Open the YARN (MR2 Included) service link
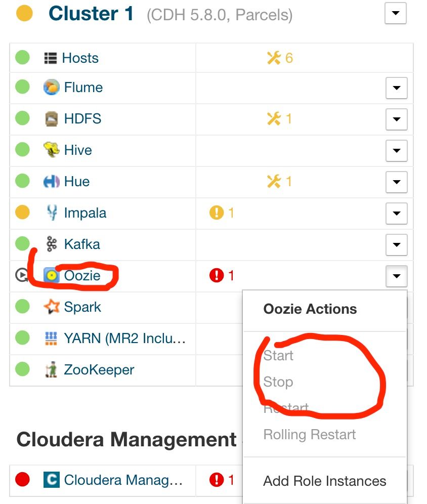This screenshot has width=427, height=504. click(124, 339)
